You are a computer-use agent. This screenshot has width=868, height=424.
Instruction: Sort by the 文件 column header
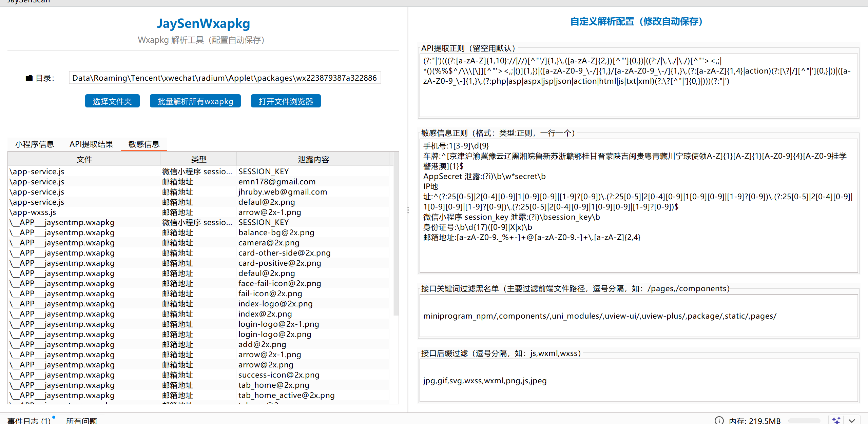point(84,159)
